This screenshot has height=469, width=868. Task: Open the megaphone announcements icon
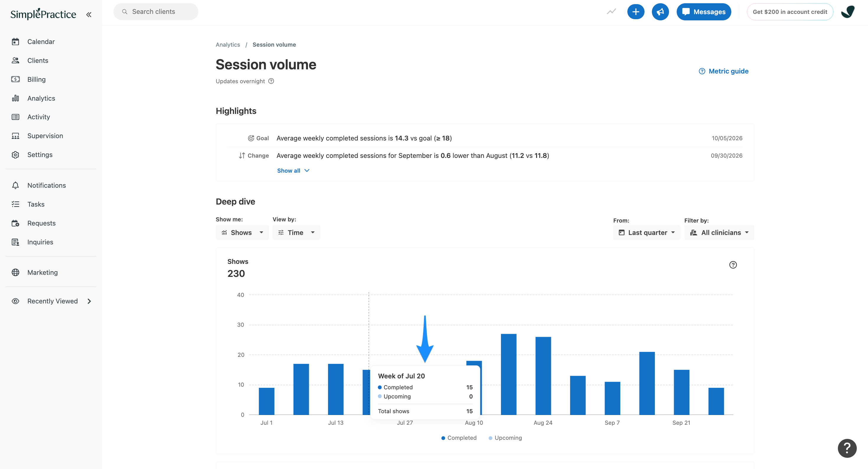pos(660,12)
